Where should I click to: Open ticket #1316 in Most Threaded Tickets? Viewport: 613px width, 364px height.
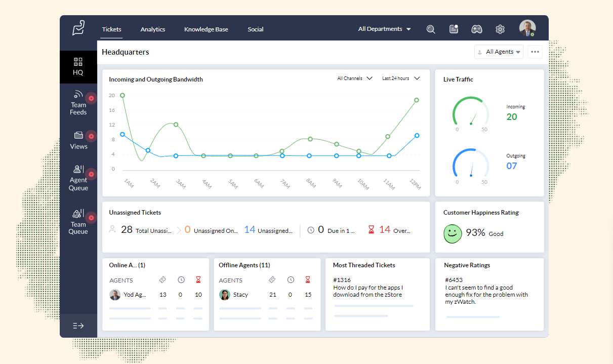pos(342,280)
